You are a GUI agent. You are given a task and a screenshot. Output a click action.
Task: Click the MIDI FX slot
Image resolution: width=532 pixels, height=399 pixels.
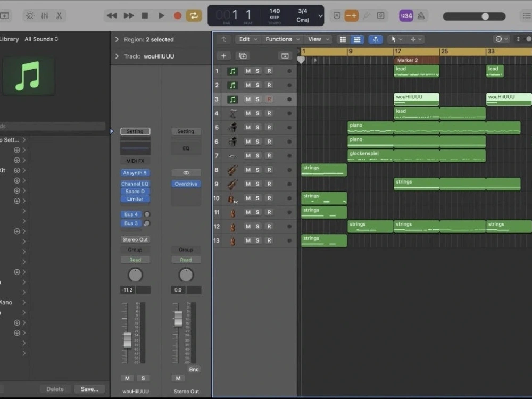click(x=135, y=161)
